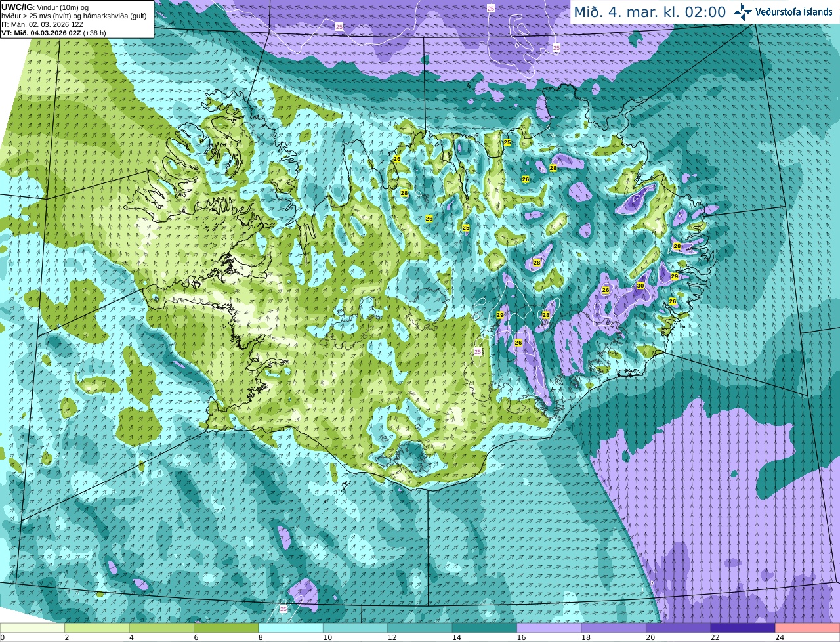Viewport: 840px width, 642px height.
Task: Pick the 18–20 m/s purple legend swatch
Action: point(614,628)
